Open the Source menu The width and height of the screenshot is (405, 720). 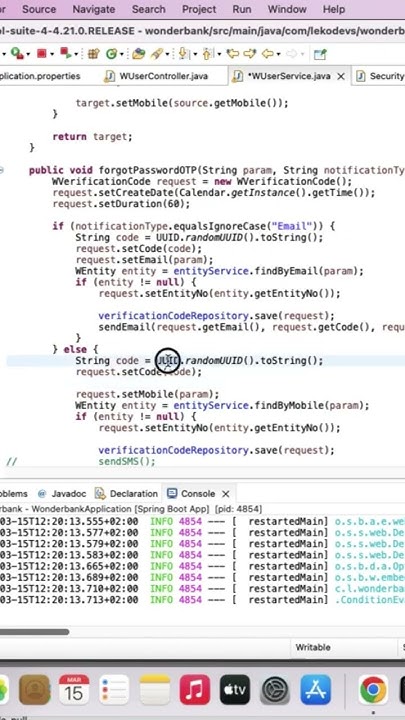[39, 9]
